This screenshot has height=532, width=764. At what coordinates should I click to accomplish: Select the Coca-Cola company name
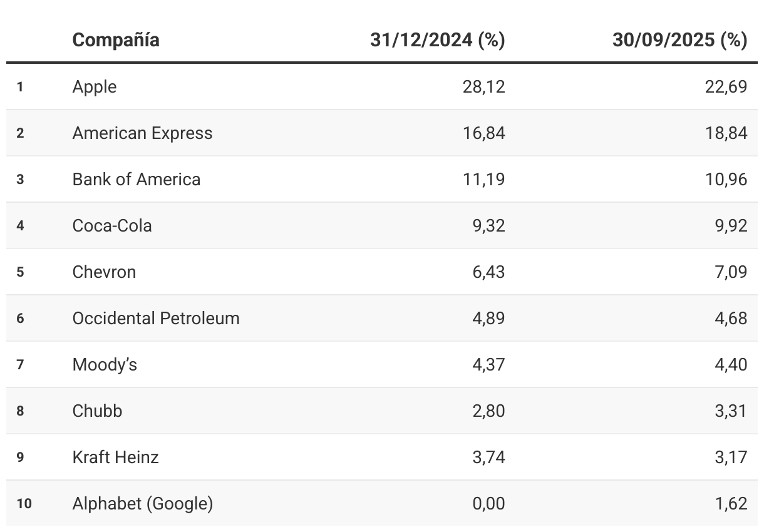point(112,225)
